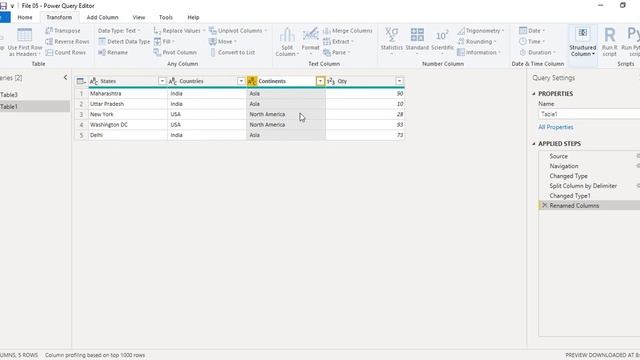Click Detect Data Type
Image resolution: width=640 pixels, height=360 pixels.
coord(124,42)
